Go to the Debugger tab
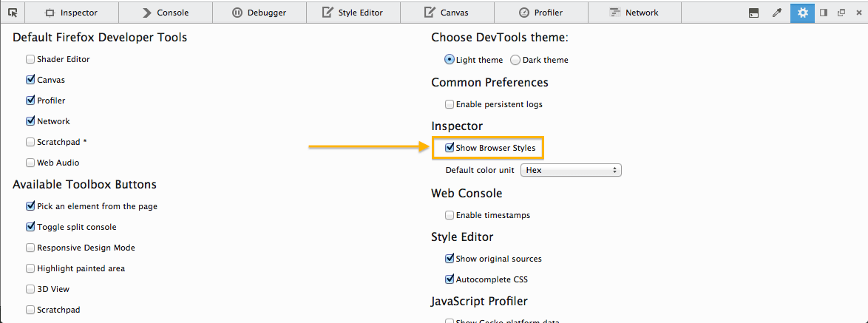Image resolution: width=868 pixels, height=323 pixels. pyautogui.click(x=260, y=13)
